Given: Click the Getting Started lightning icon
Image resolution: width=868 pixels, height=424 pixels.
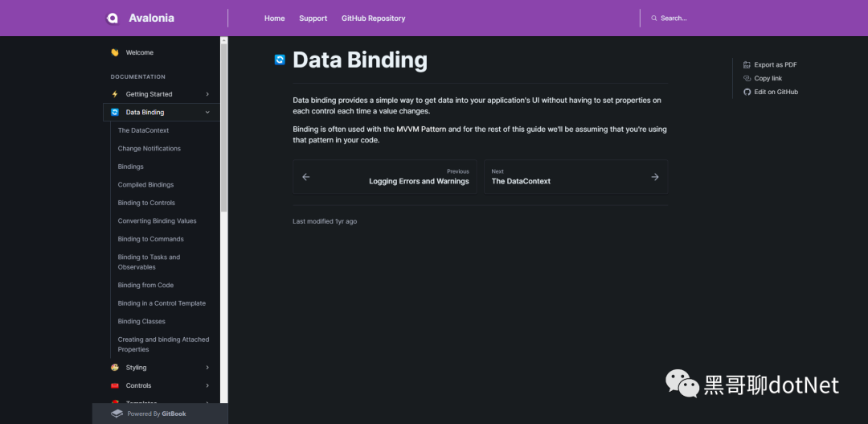Looking at the screenshot, I should tap(115, 94).
